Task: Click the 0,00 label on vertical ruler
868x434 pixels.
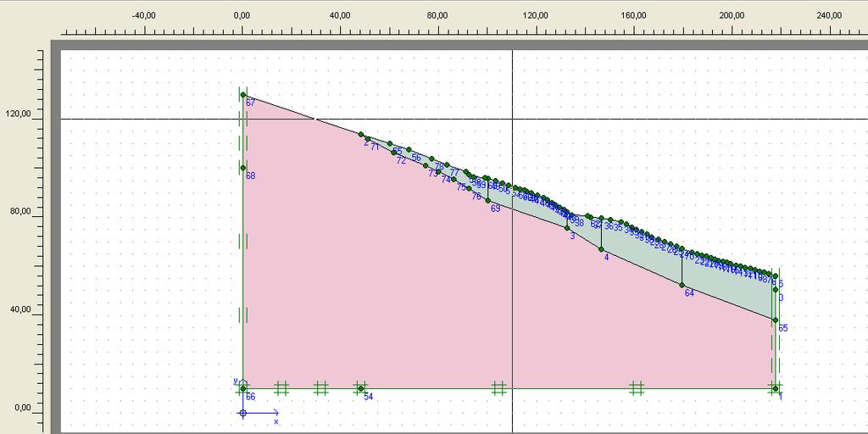Action: click(x=22, y=408)
